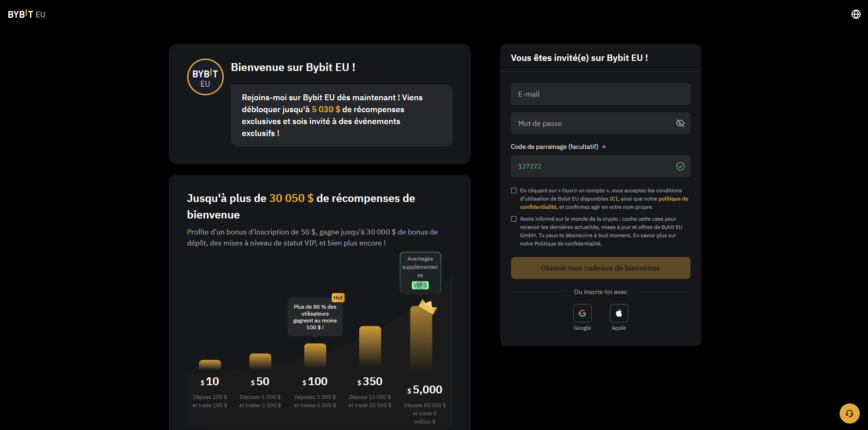Click the VIP 3 'Avantages supplémentaires' badge
This screenshot has width=868, height=430.
[x=420, y=272]
